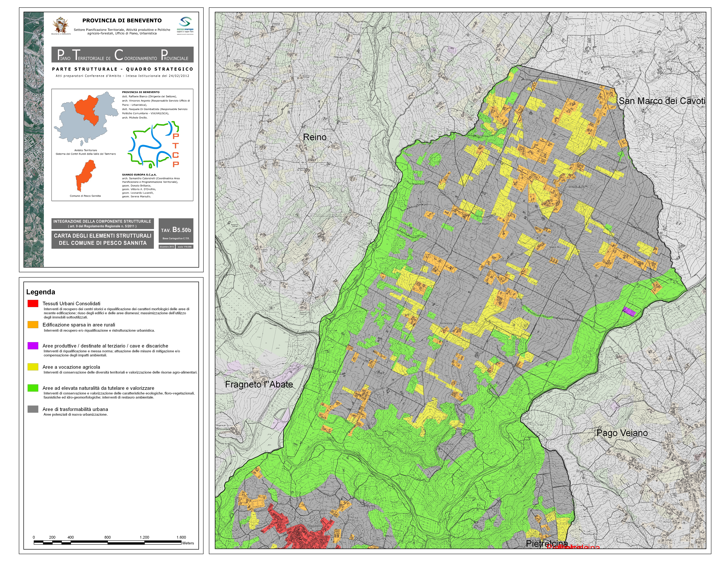Screen dimensions: 728x562
Task: Click the 'PROVINCIA DI BENEVENTO' main title
Action: coord(122,21)
